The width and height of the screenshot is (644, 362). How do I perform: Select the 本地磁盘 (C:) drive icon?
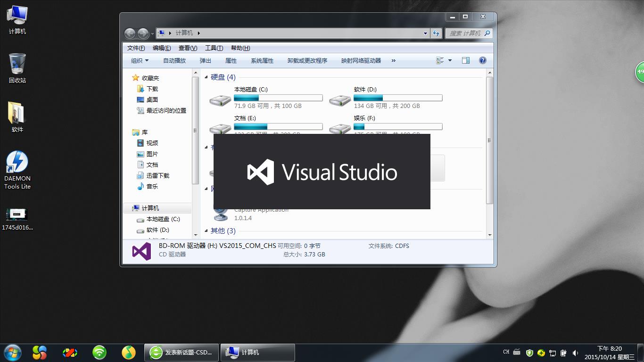[220, 99]
